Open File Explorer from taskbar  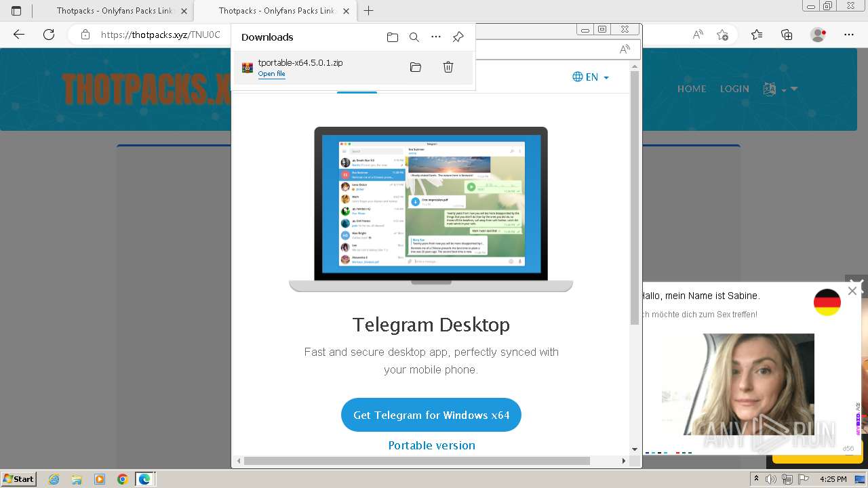[x=77, y=479]
